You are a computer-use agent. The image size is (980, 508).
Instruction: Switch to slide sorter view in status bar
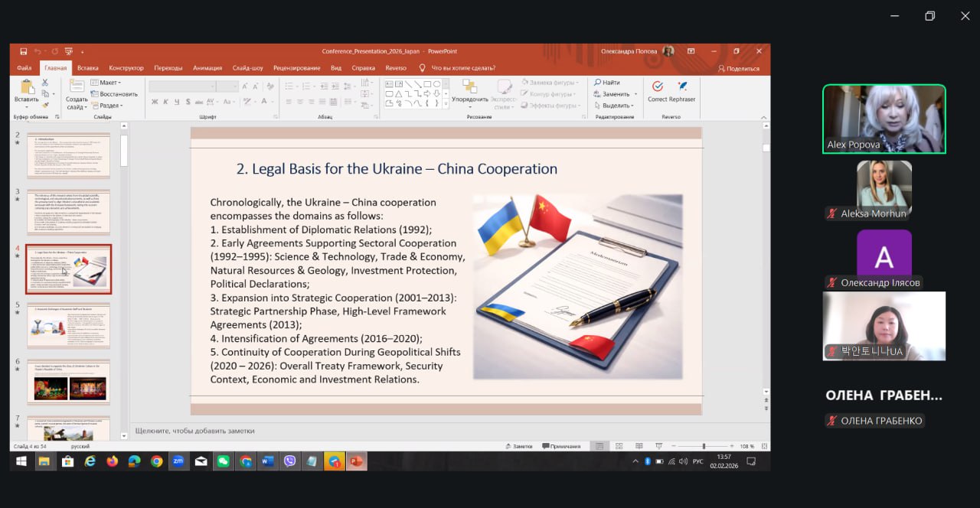(x=619, y=446)
